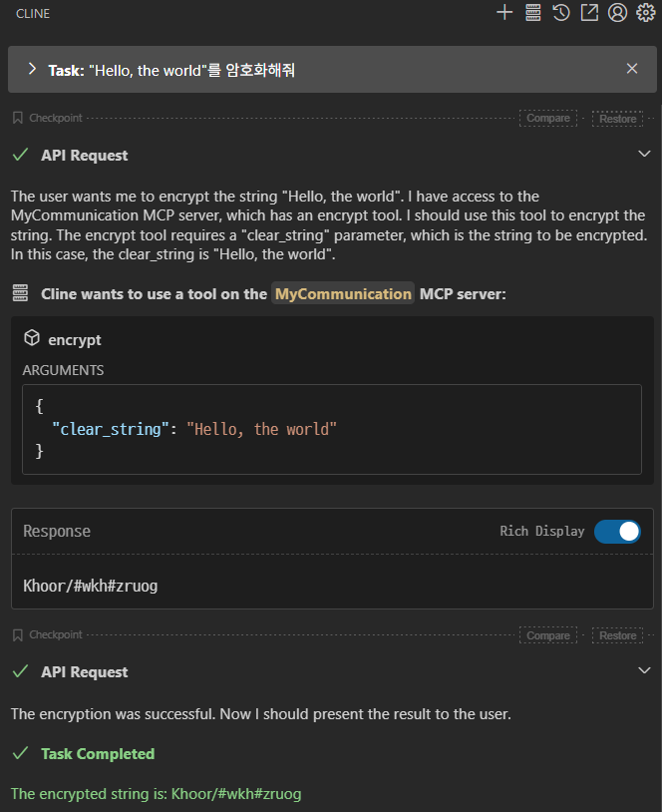Expand the Task header chevron
Viewport: 662px width, 812px height.
point(32,69)
